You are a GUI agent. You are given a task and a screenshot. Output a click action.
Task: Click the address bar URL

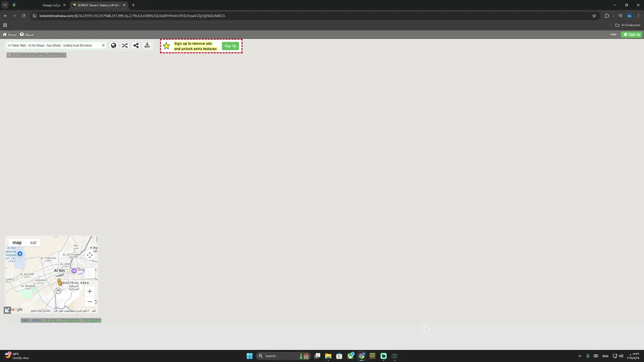(132, 16)
